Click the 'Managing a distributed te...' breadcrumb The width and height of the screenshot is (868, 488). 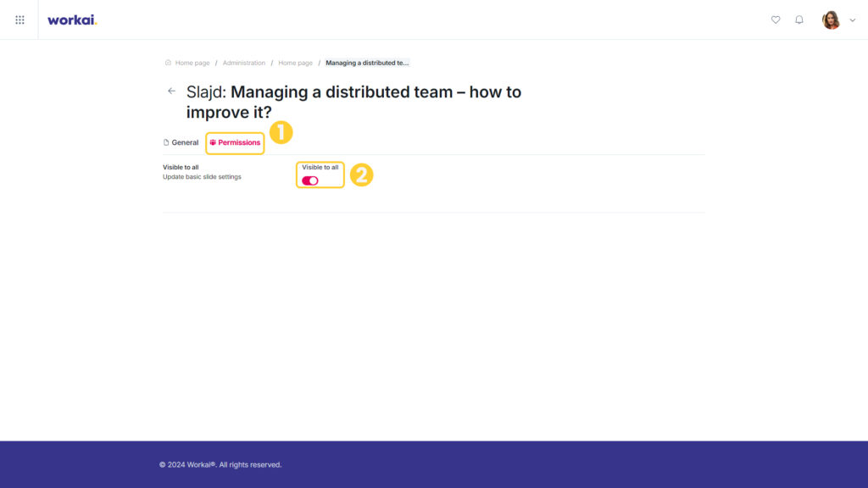[x=367, y=63]
